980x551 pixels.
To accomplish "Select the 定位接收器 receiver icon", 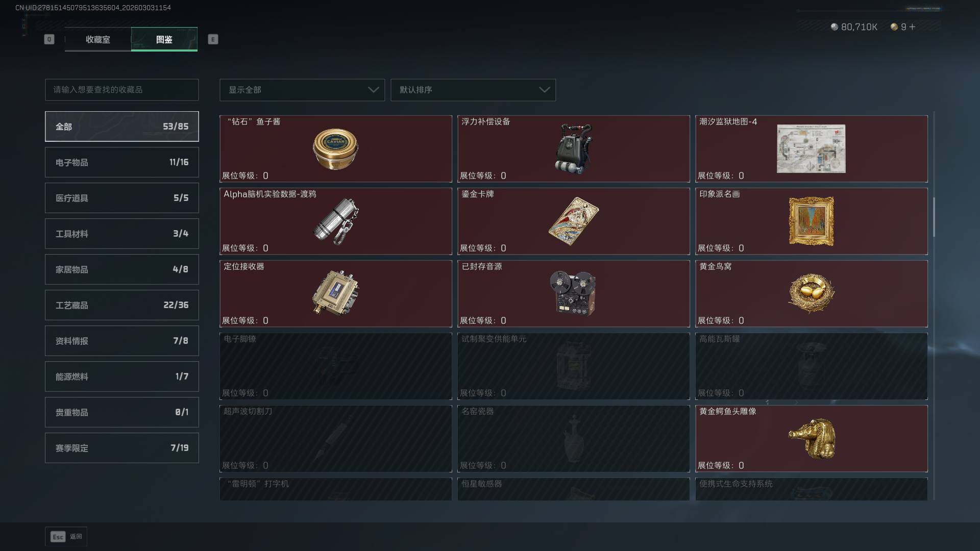I will [x=335, y=293].
